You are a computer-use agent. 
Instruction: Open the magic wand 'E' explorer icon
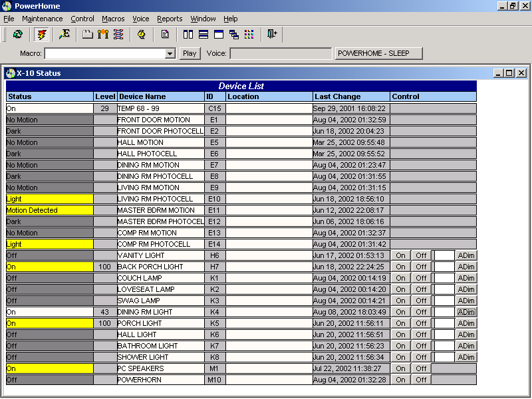pos(64,35)
